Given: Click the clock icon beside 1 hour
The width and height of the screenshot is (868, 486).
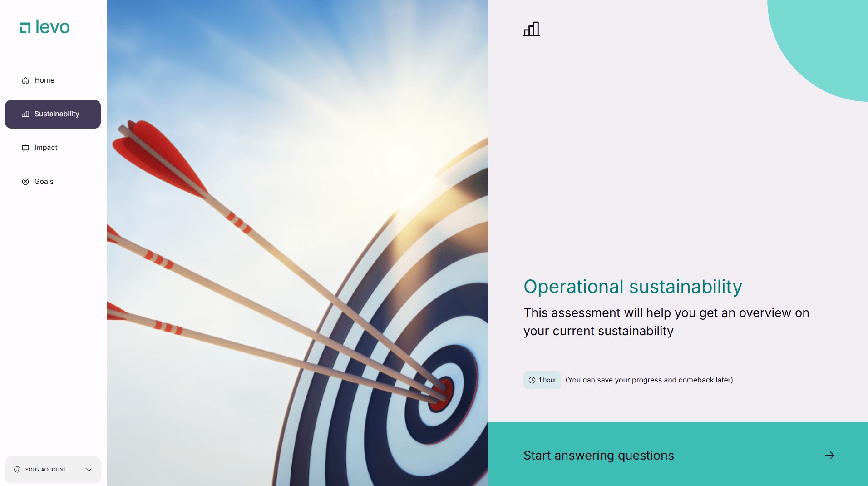Looking at the screenshot, I should click(532, 380).
